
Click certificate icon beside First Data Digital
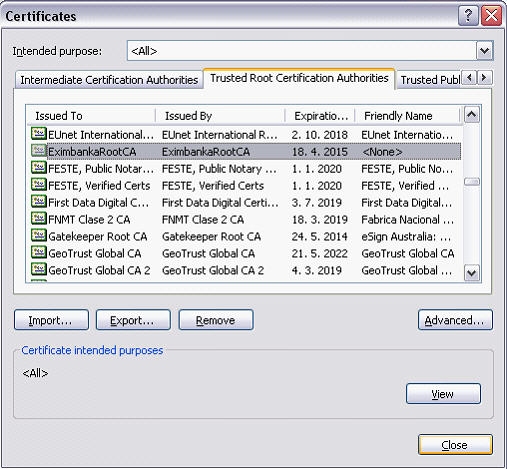click(x=39, y=202)
